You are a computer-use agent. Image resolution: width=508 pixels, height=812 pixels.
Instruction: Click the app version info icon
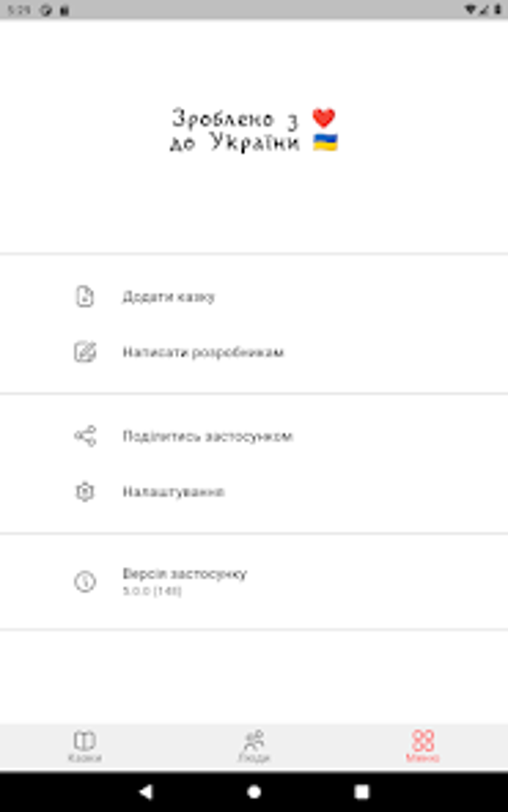[85, 581]
